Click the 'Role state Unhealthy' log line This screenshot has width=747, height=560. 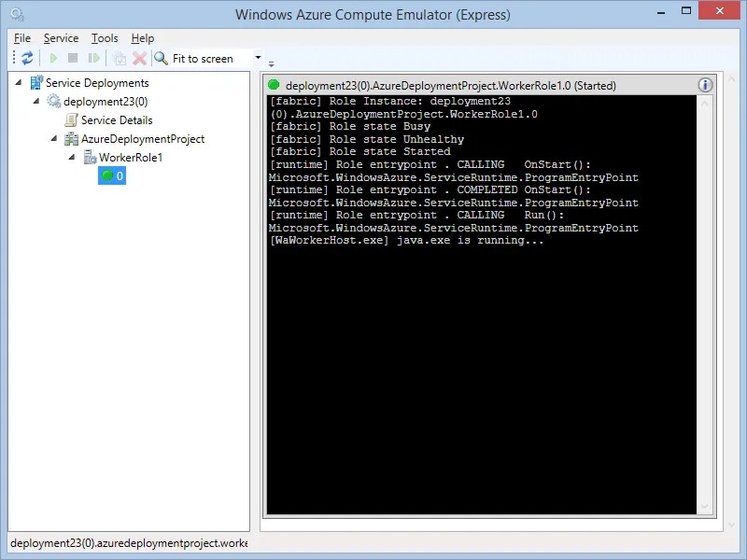click(x=366, y=139)
